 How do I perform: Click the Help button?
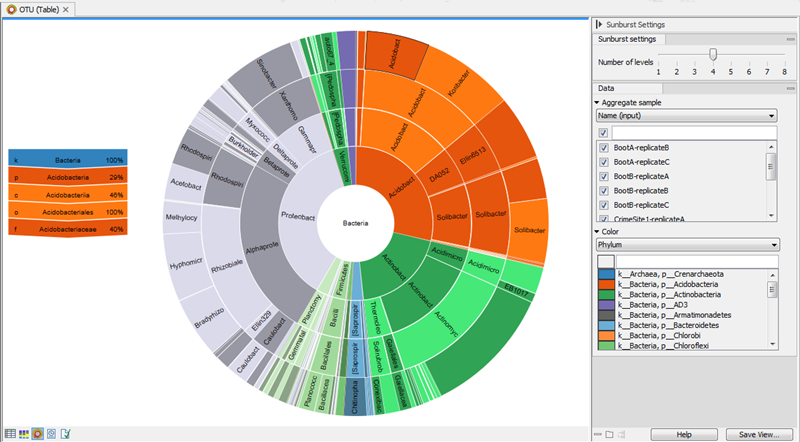tap(684, 435)
